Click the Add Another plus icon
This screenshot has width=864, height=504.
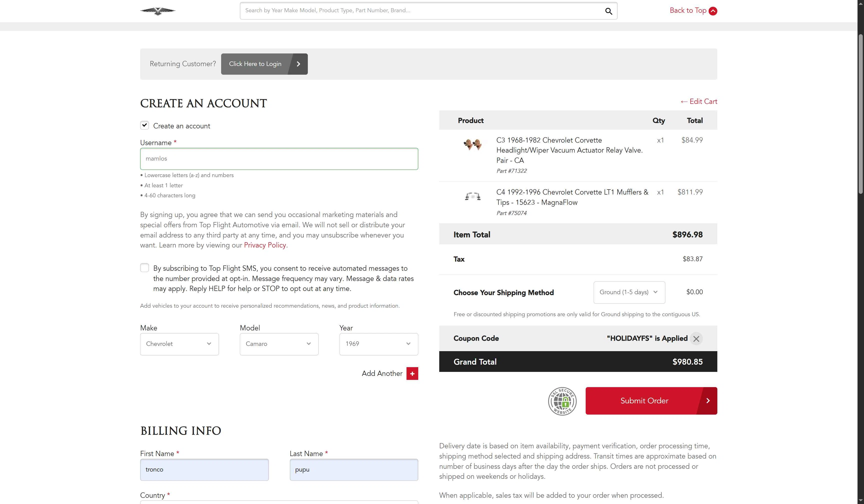click(x=412, y=373)
